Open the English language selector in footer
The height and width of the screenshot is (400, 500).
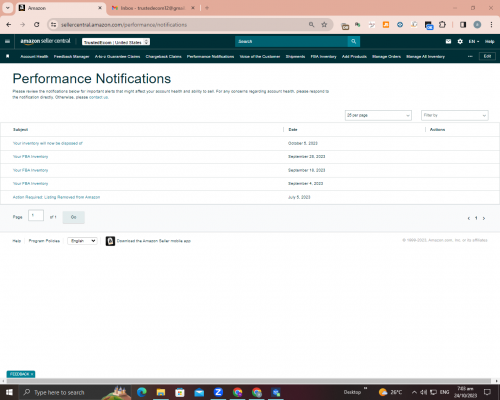[82, 241]
